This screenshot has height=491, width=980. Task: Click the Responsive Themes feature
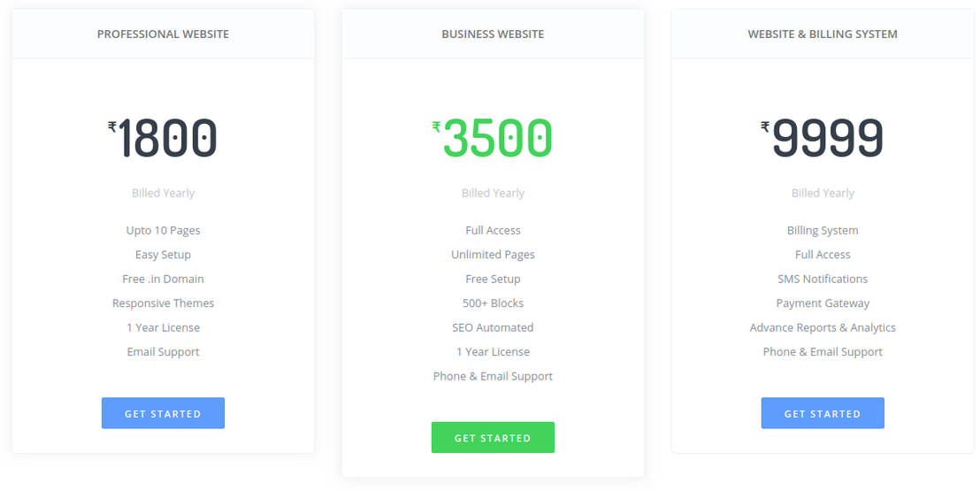[163, 303]
